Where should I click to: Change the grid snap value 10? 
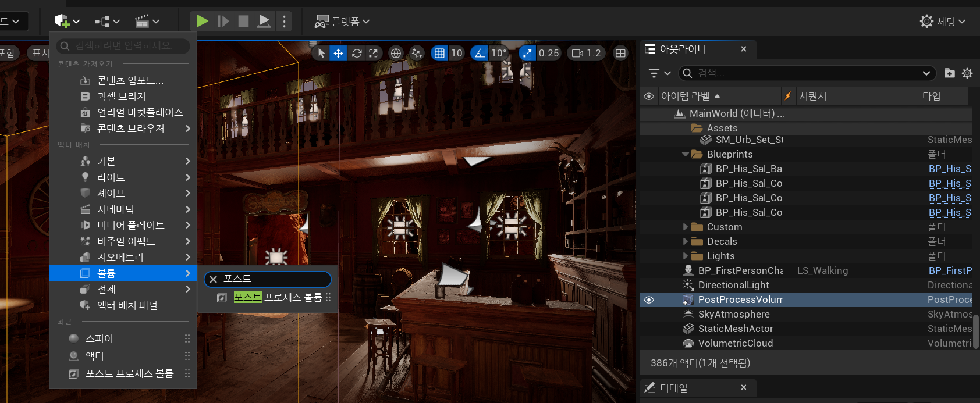[x=457, y=53]
